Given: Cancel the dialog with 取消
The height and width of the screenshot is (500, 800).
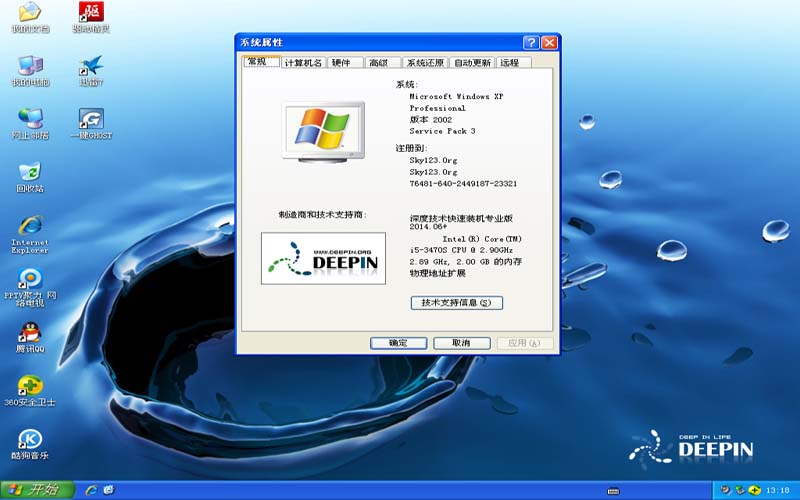Looking at the screenshot, I should 462,343.
